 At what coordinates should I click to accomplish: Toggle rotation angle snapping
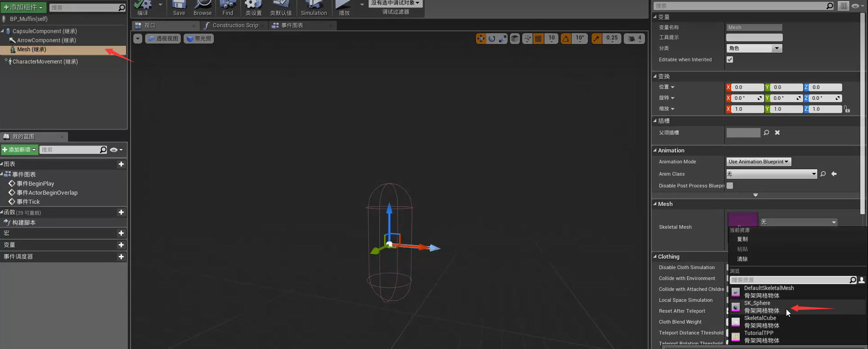[566, 39]
